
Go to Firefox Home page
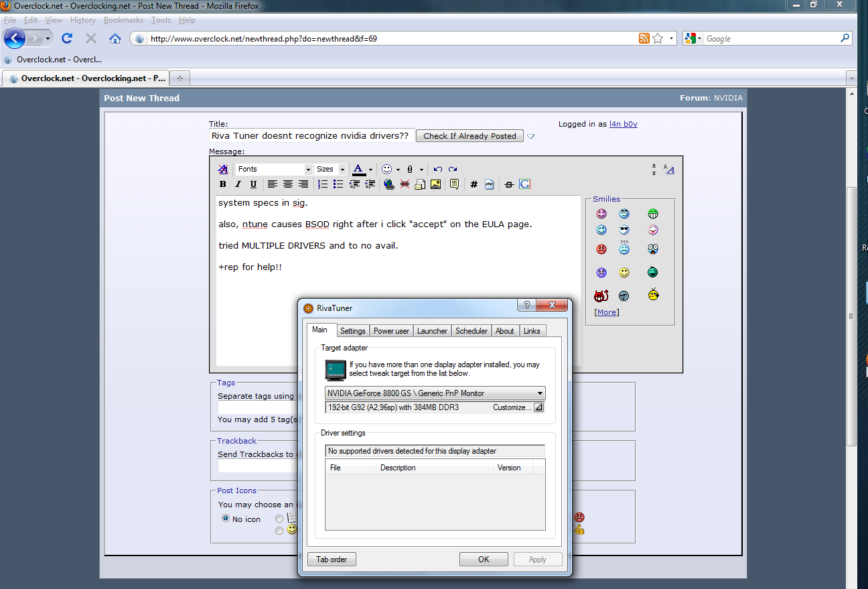point(115,38)
